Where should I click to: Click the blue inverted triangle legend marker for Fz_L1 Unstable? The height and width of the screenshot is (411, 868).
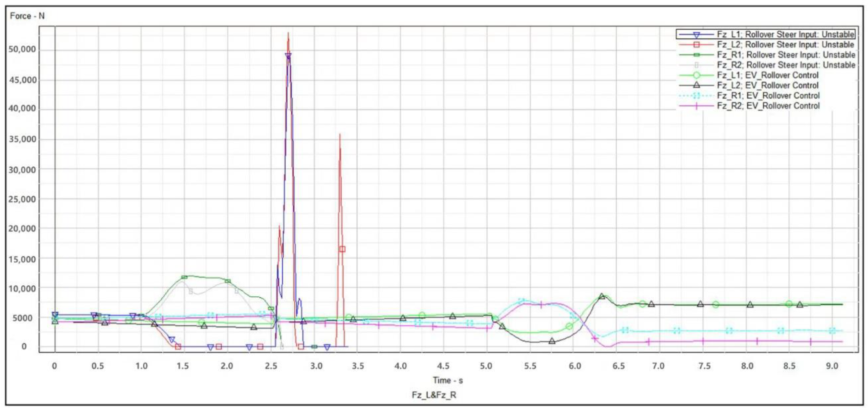(696, 35)
